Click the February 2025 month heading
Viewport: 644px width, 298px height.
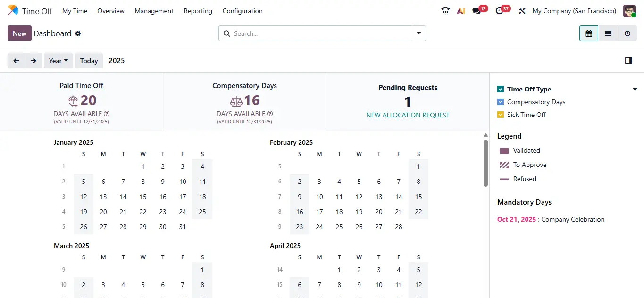tap(291, 142)
